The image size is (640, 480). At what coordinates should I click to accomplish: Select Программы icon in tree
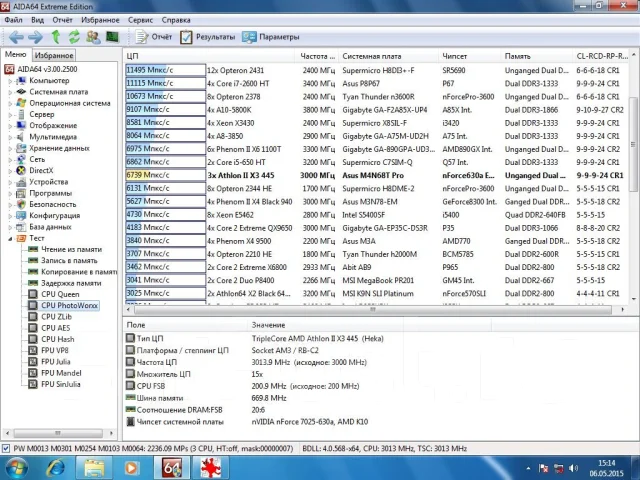click(x=21, y=193)
